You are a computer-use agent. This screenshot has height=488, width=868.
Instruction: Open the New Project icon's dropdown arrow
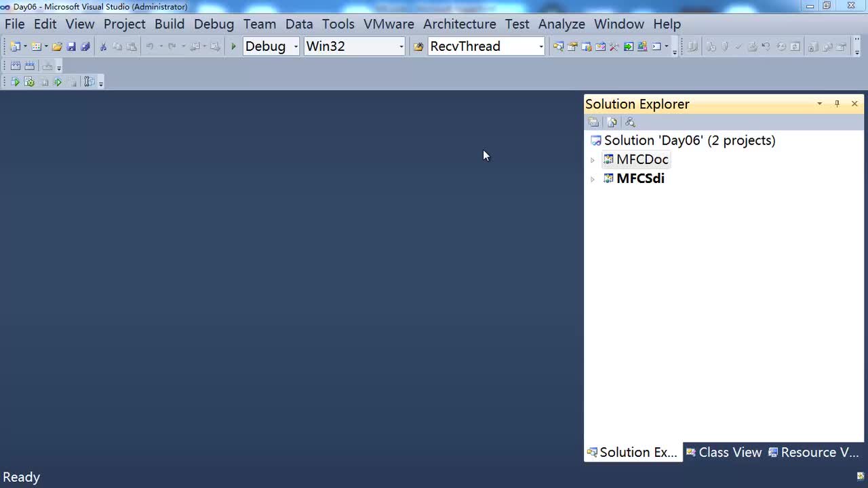click(x=25, y=47)
